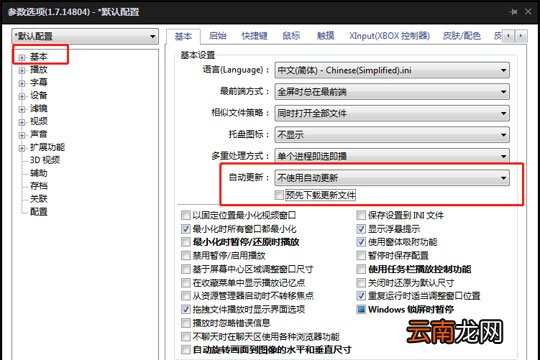Open the 默认配置 profile dropdown
Screen dimensions: 540x360
[85, 37]
